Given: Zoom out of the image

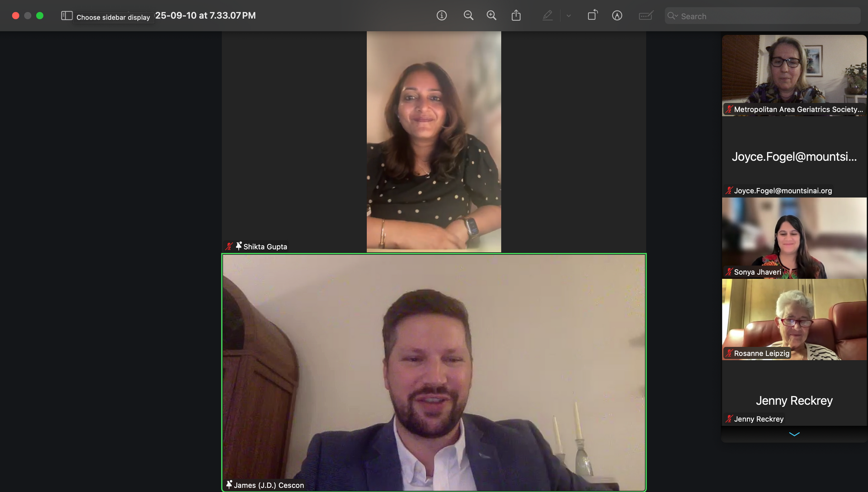Looking at the screenshot, I should [x=468, y=16].
